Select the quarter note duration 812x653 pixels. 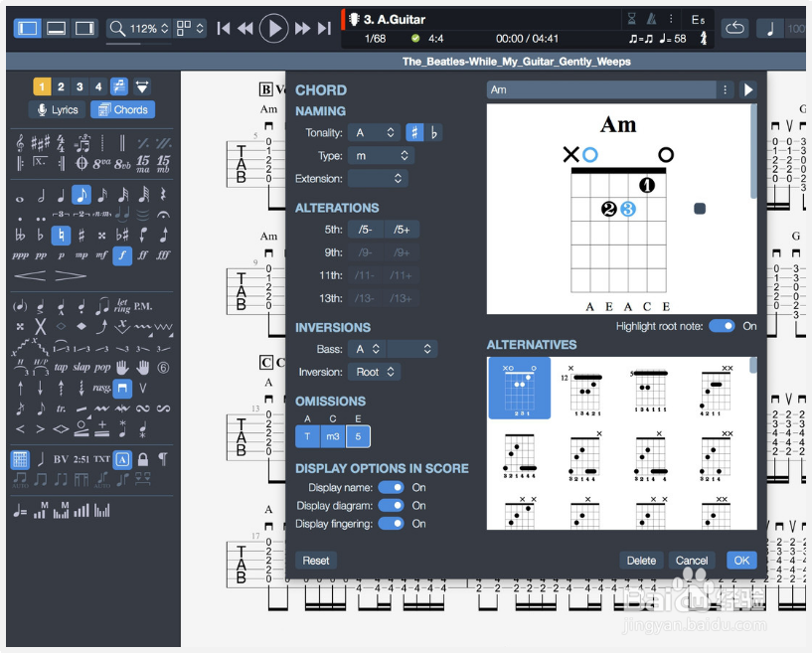click(61, 195)
